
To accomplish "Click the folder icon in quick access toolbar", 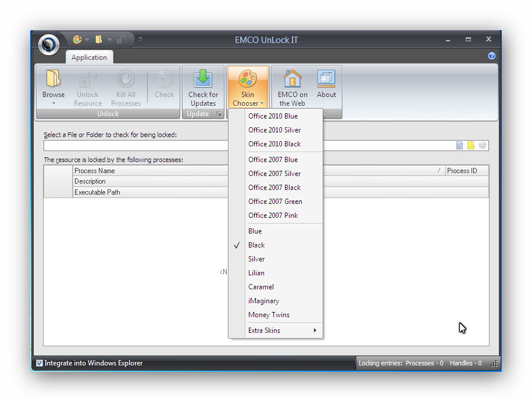I will click(98, 40).
